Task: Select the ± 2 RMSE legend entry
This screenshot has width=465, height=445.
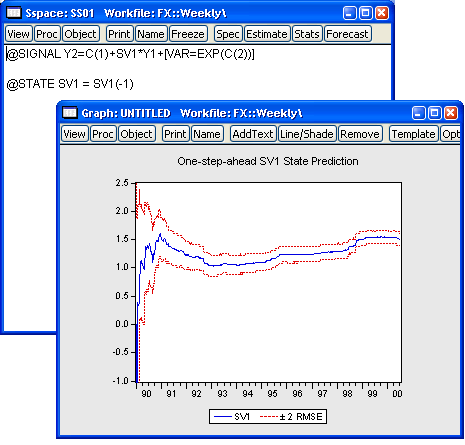Action: pyautogui.click(x=291, y=417)
